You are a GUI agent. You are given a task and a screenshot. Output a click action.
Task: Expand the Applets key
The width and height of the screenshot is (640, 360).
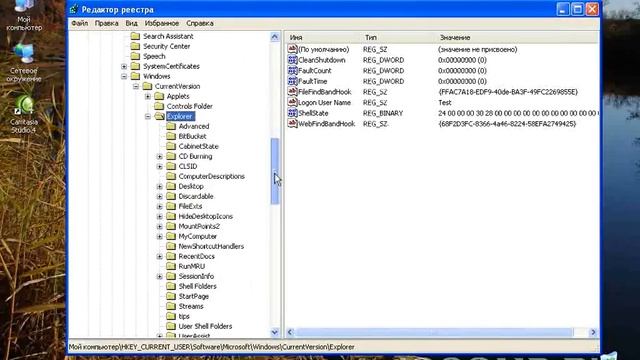[148, 96]
